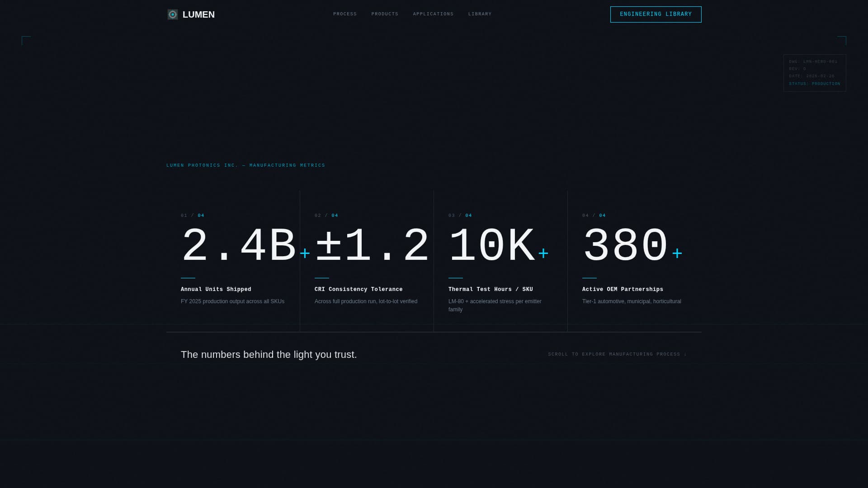Viewport: 868px width, 488px height.
Task: Expand the Active OEM Partnerships metric card
Action: [634, 260]
